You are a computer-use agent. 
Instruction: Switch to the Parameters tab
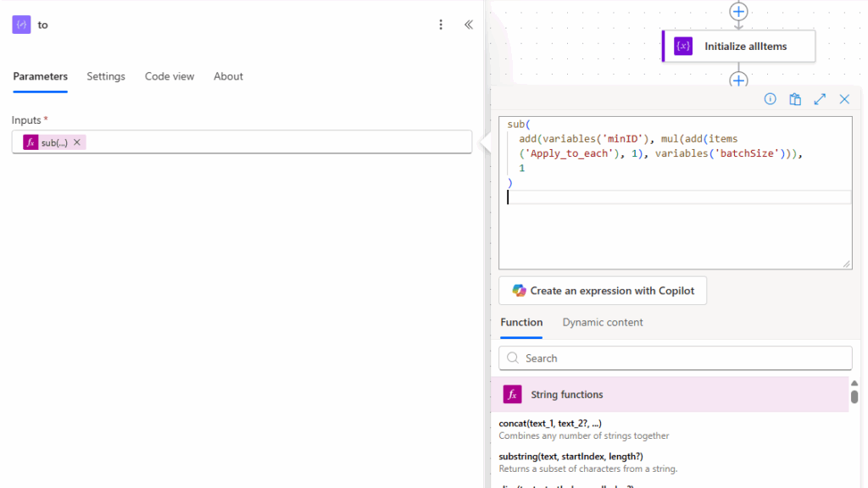pos(41,76)
